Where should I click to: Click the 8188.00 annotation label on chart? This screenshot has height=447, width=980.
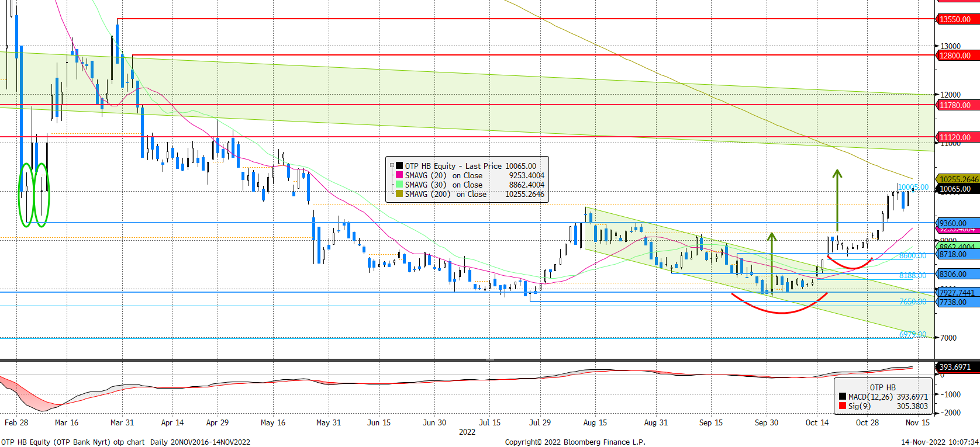click(x=913, y=275)
